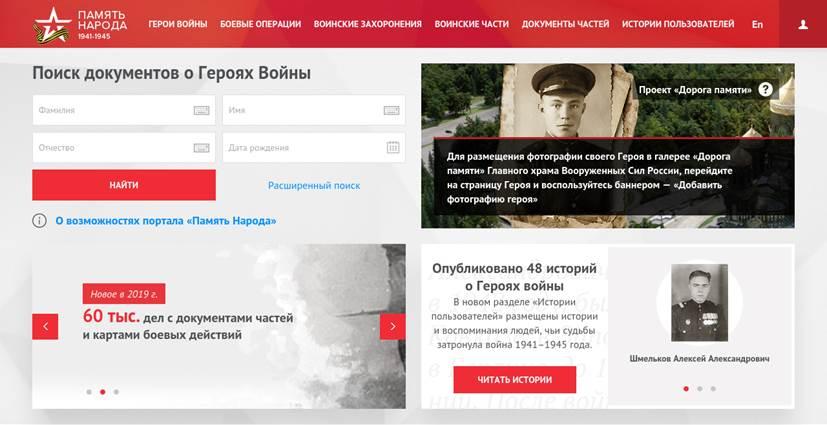Click the red Найти search button
This screenshot has height=425, width=827.
pos(124,185)
